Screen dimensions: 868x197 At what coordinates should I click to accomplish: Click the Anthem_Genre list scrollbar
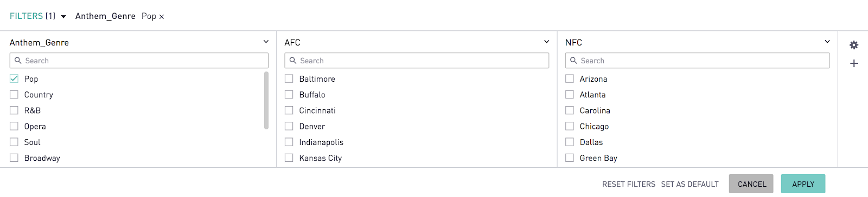click(266, 100)
